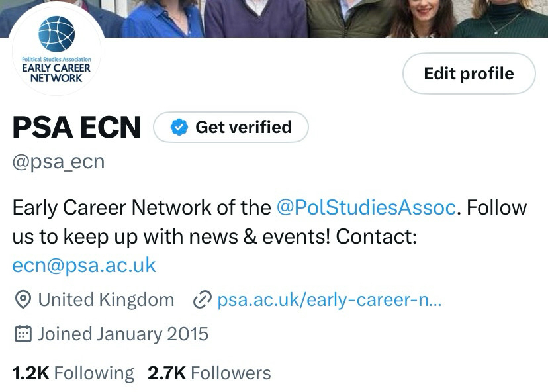Click the calendar icon beside join date

pos(23,334)
